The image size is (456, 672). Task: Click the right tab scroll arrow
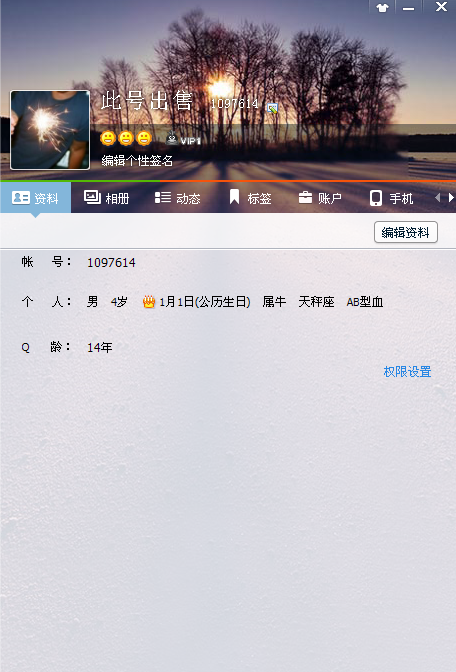click(x=451, y=198)
